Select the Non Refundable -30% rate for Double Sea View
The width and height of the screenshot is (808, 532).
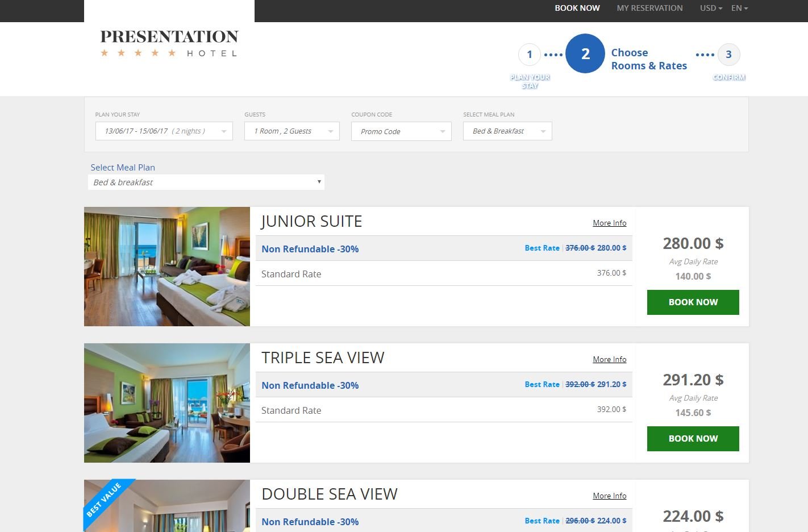coord(310,521)
